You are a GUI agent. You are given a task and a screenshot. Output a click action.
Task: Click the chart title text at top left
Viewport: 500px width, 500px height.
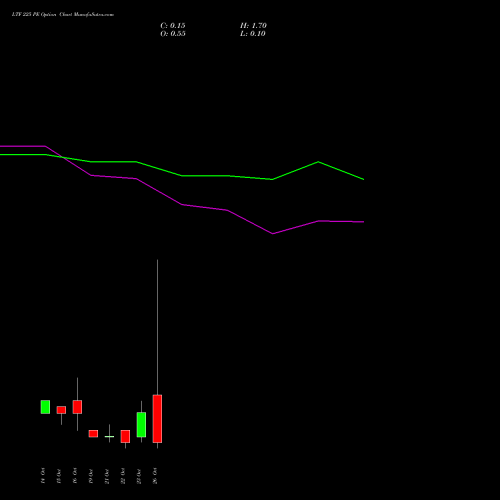[63, 15]
